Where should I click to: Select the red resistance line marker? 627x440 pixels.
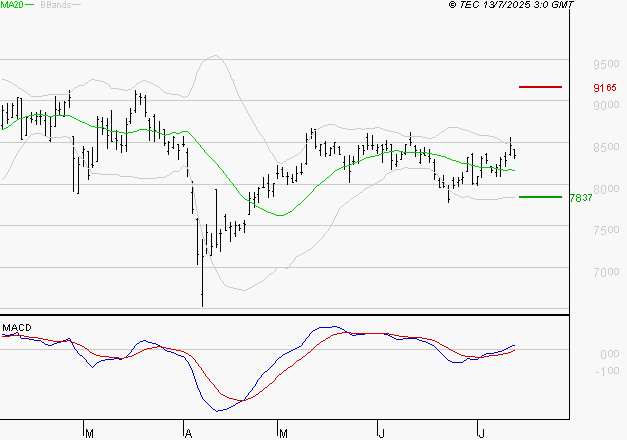540,87
